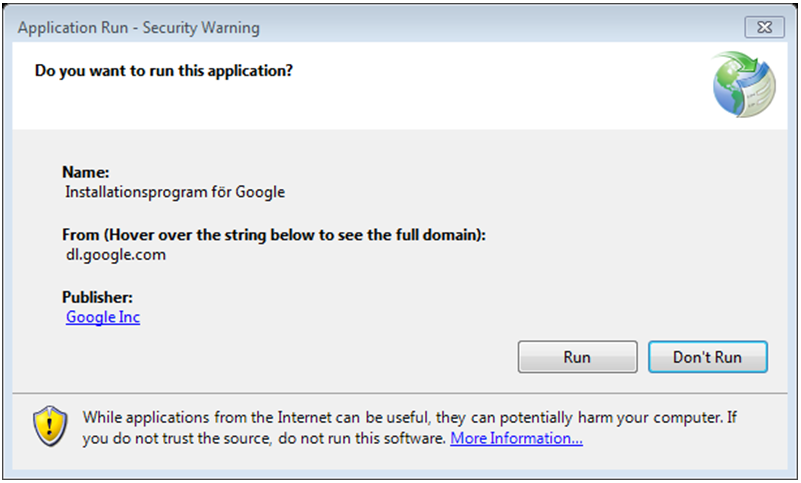Click the exclamation mark inside the shield

(50, 425)
